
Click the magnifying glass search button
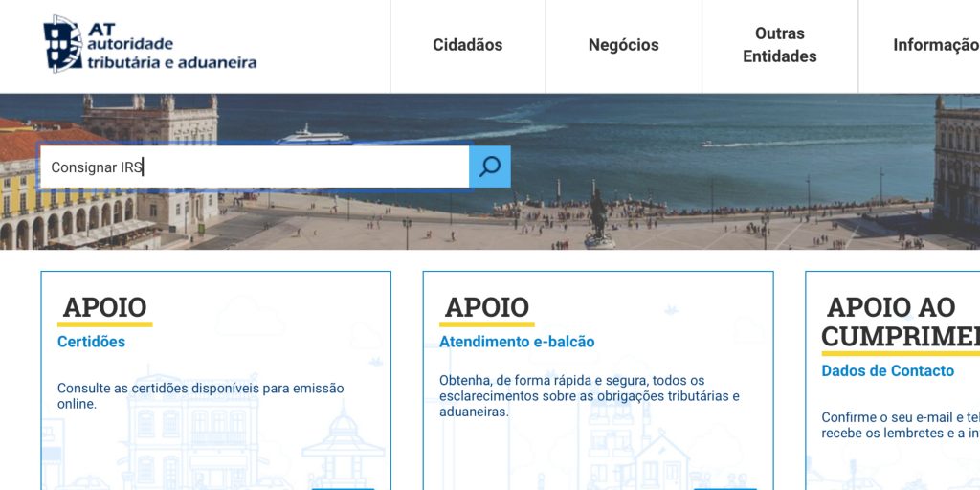(x=490, y=167)
